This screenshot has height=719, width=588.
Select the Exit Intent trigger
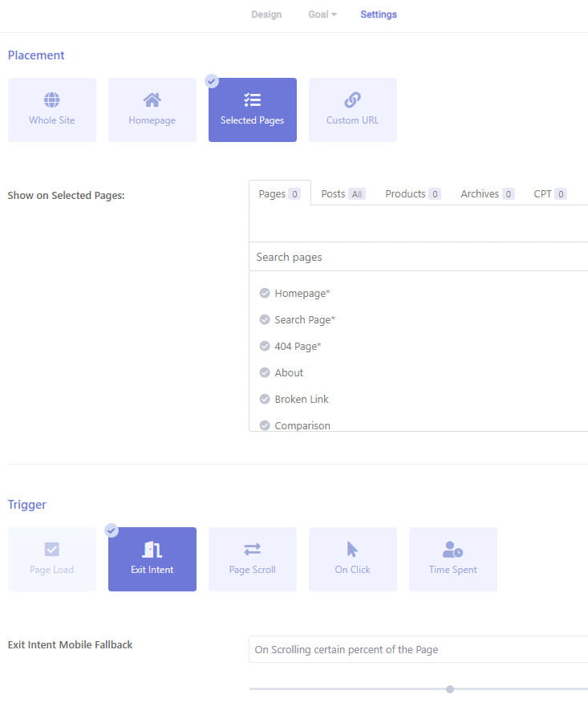152,559
